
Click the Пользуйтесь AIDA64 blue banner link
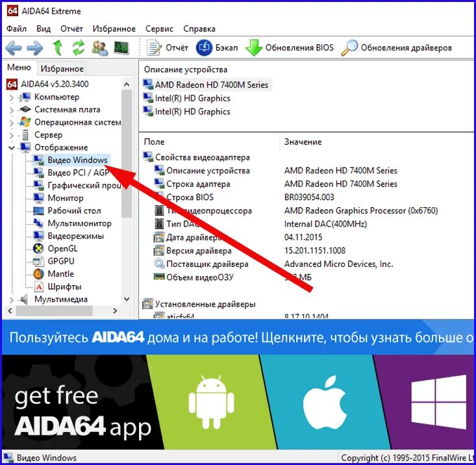click(239, 337)
